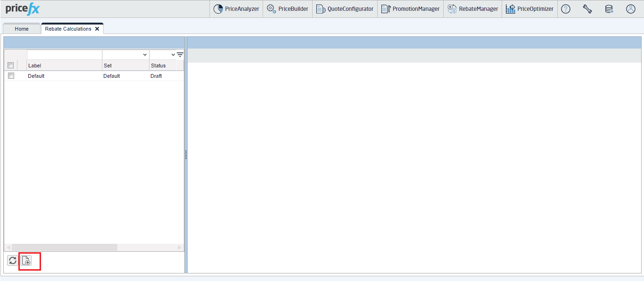
Task: Click the horizontal scrollbar of the list
Action: 65,248
